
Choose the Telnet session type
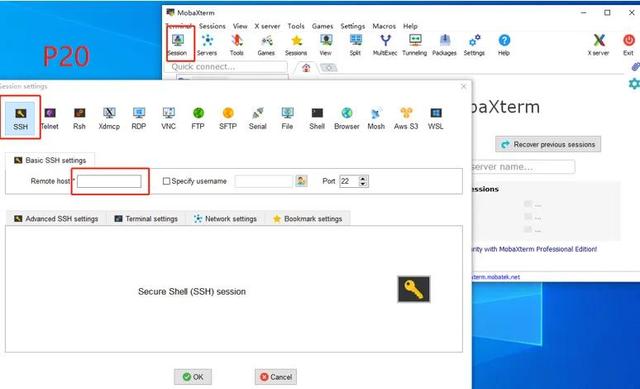(50, 118)
